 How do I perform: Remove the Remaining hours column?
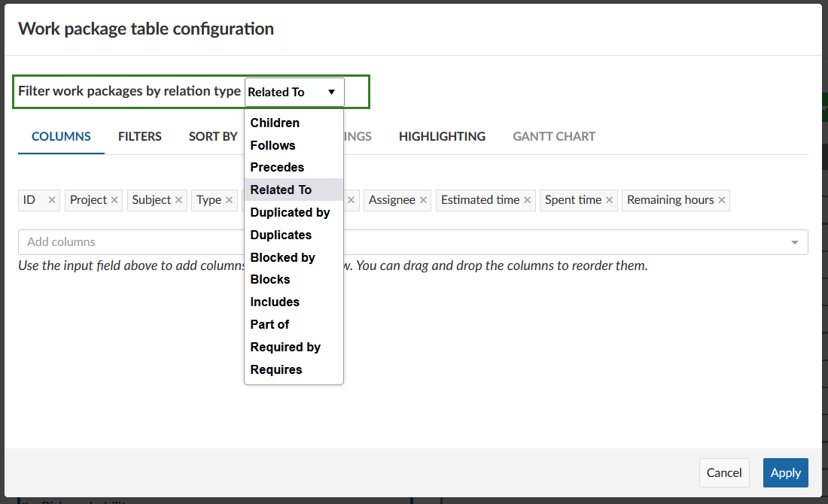722,200
